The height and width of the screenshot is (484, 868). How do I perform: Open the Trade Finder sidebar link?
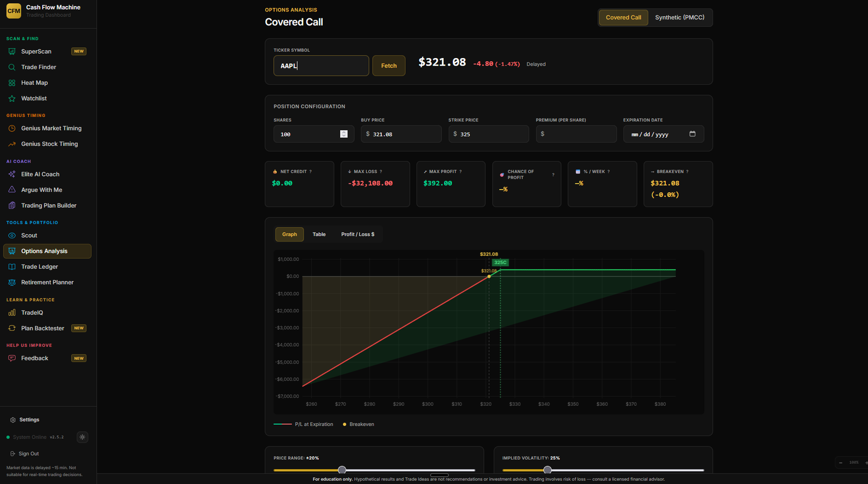coord(47,67)
